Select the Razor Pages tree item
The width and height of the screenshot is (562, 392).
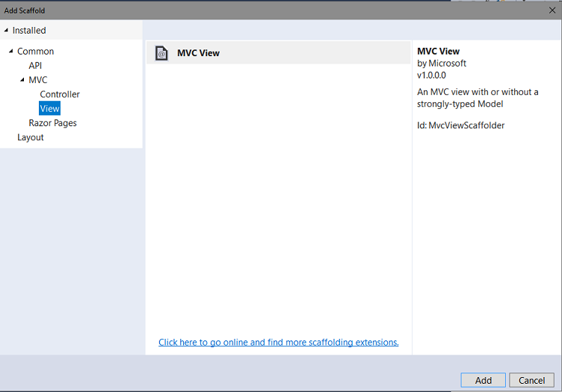point(52,122)
